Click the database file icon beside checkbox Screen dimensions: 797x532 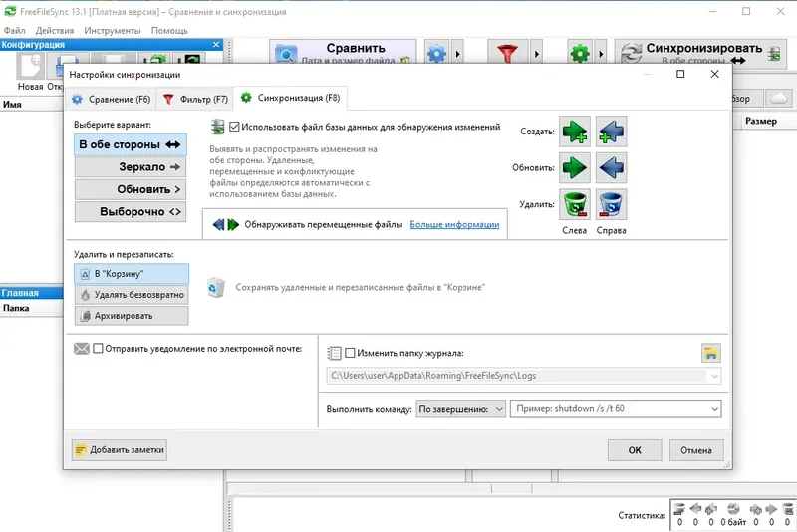pos(217,128)
